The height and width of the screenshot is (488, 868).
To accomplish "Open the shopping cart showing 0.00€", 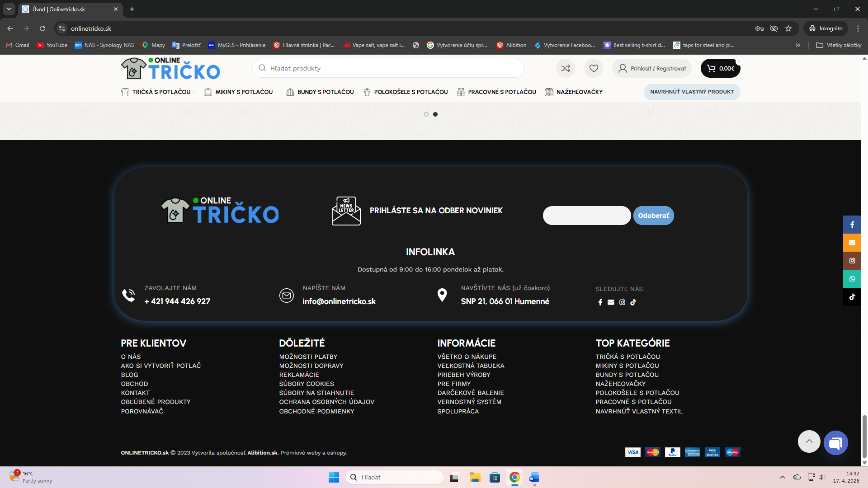I will pos(721,68).
